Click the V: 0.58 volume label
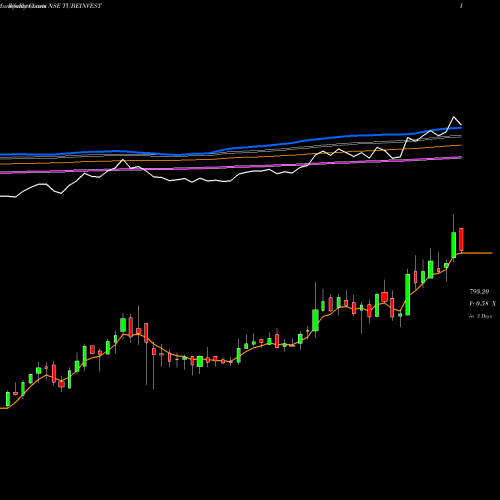The height and width of the screenshot is (500, 500). pos(483,304)
